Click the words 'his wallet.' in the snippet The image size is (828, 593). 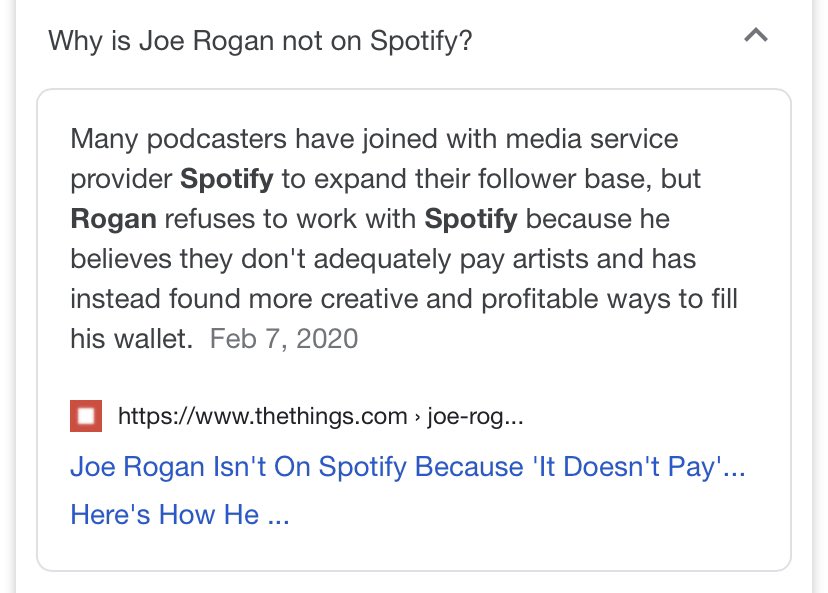131,339
